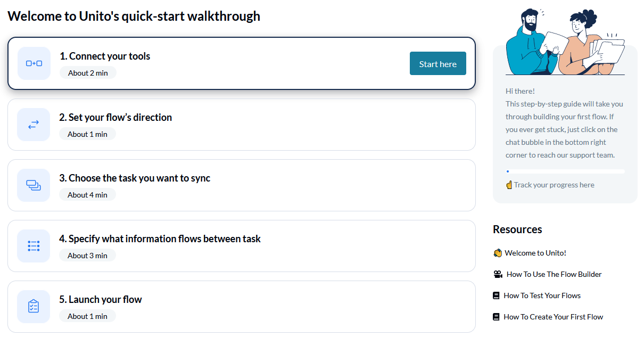This screenshot has width=644, height=337.
Task: Click the walkthrough progress bar
Action: click(x=565, y=171)
